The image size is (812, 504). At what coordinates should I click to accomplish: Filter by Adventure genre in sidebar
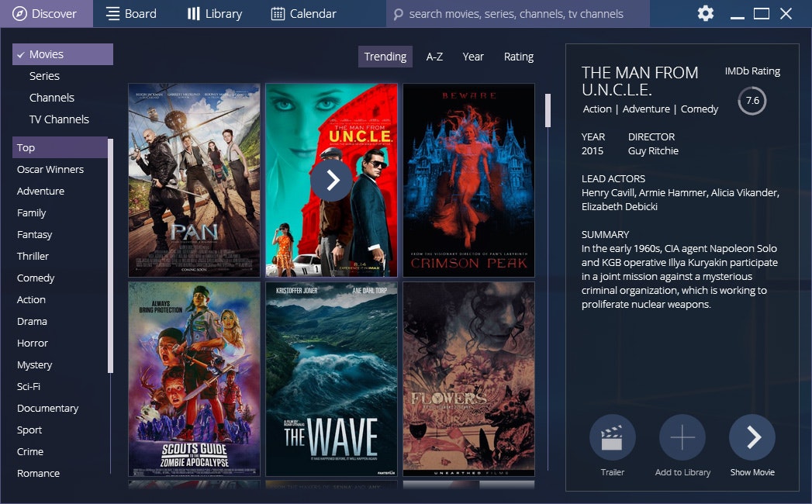click(40, 192)
